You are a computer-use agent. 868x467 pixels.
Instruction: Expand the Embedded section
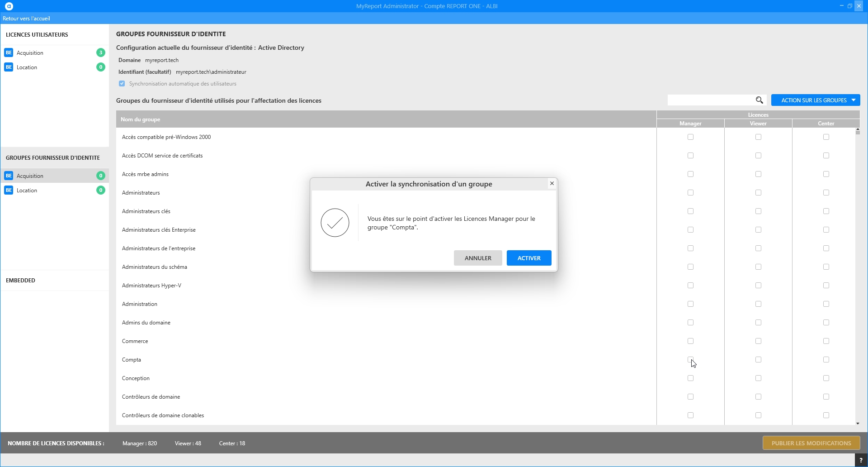[21, 280]
